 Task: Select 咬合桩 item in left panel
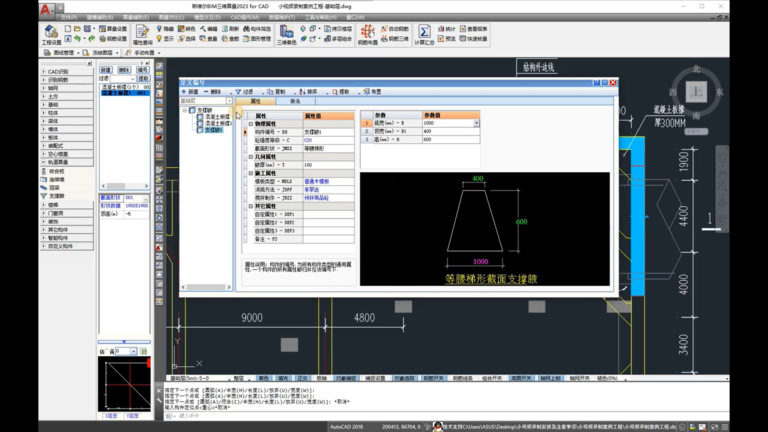[x=53, y=171]
